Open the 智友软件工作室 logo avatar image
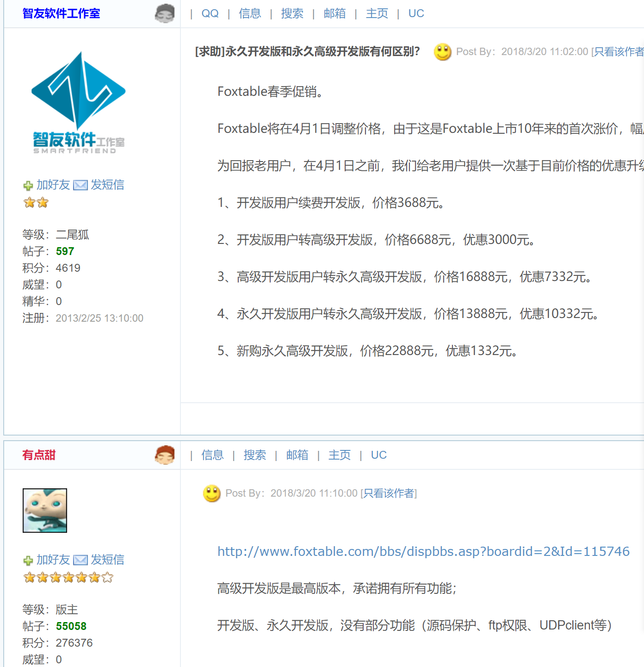The height and width of the screenshot is (667, 644). pyautogui.click(x=78, y=102)
